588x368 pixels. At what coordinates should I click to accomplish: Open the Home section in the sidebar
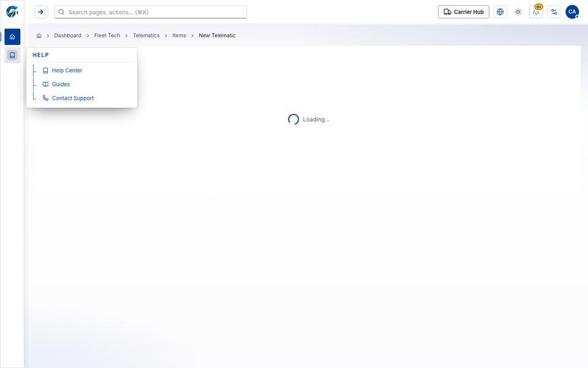[x=12, y=37]
